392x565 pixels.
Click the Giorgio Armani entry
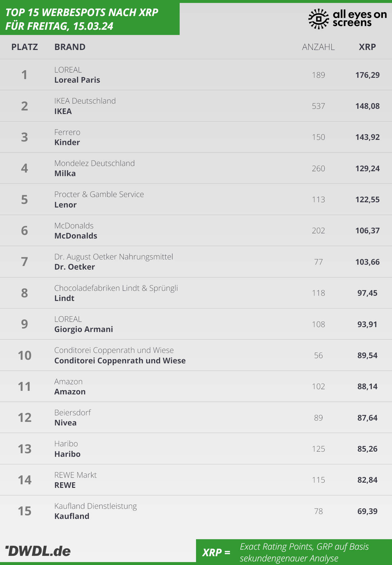(x=84, y=329)
